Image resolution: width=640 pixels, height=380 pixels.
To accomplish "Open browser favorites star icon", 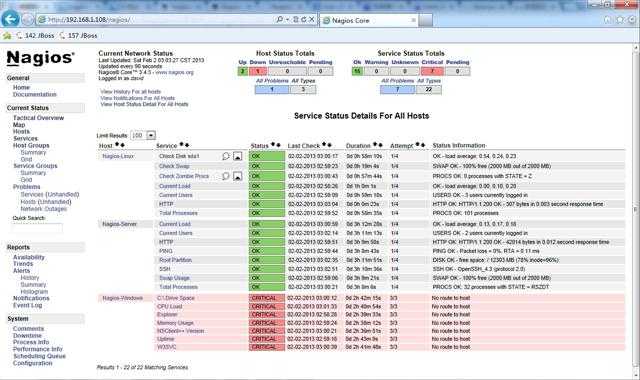I will 620,20.
